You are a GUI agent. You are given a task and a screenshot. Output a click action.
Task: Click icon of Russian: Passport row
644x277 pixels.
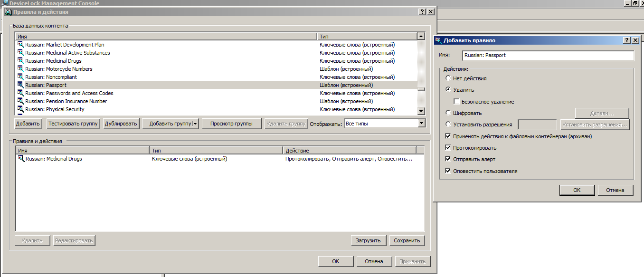(20, 85)
